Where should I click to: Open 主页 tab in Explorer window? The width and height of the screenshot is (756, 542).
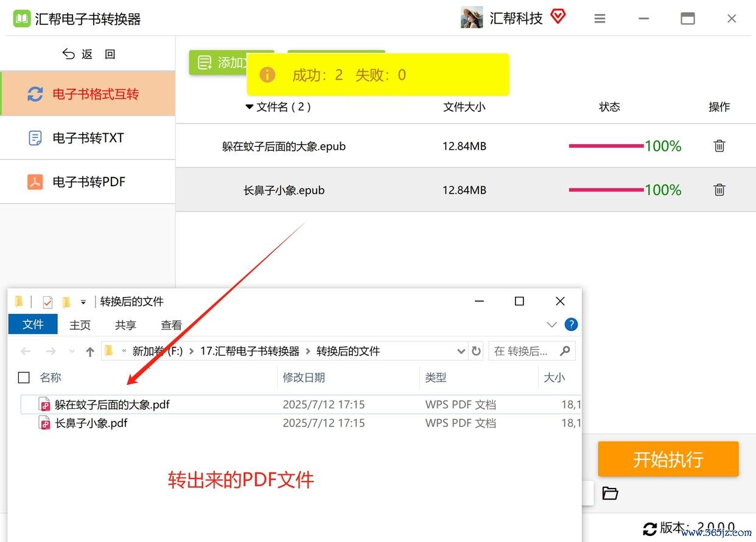click(x=80, y=325)
